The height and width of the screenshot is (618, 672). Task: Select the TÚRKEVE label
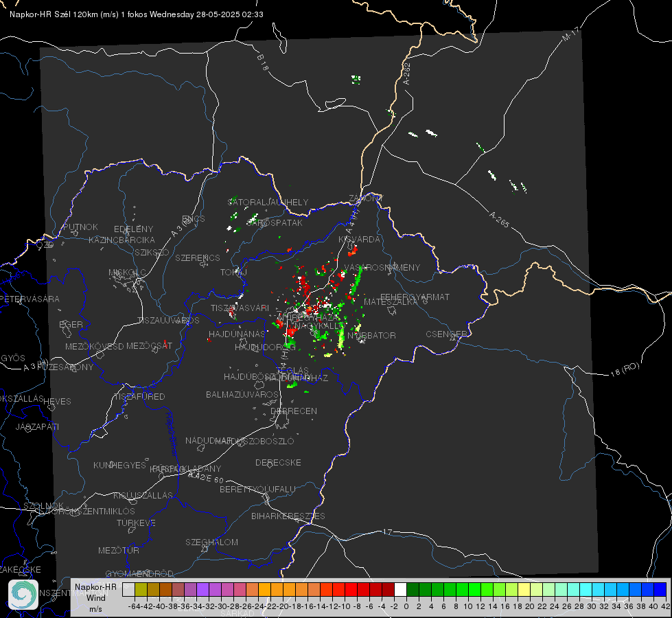(x=136, y=523)
